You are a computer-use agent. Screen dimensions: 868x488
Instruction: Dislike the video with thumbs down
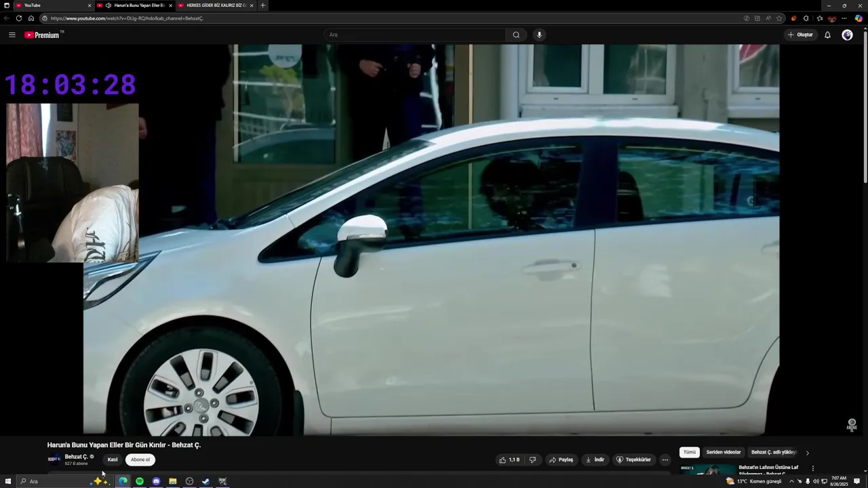[x=532, y=460]
